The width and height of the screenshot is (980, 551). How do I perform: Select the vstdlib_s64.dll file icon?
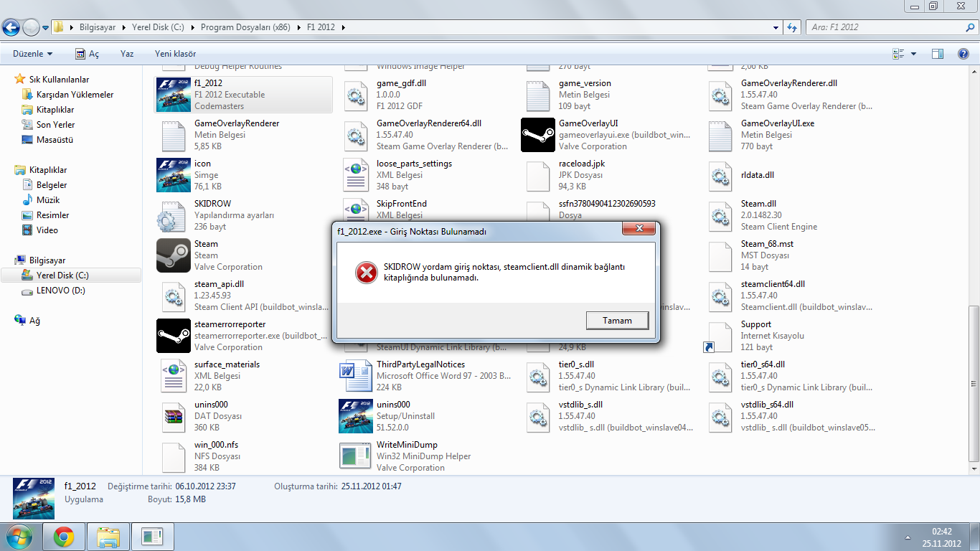click(720, 416)
